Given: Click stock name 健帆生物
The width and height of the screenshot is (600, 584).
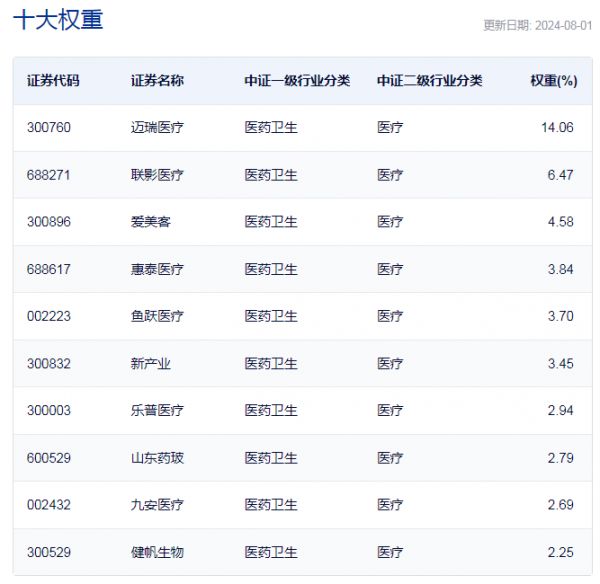Looking at the screenshot, I should coord(157,553).
